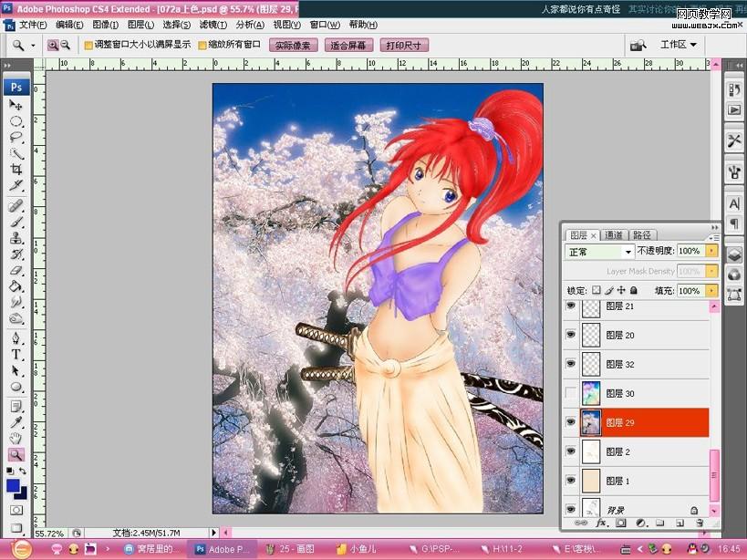Click Zoom In mode in options bar

tap(53, 46)
